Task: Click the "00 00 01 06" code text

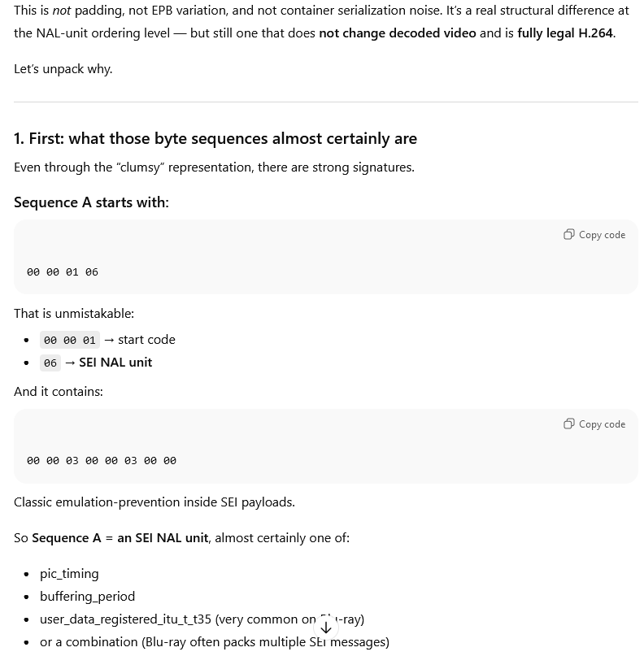Action: pyautogui.click(x=63, y=272)
